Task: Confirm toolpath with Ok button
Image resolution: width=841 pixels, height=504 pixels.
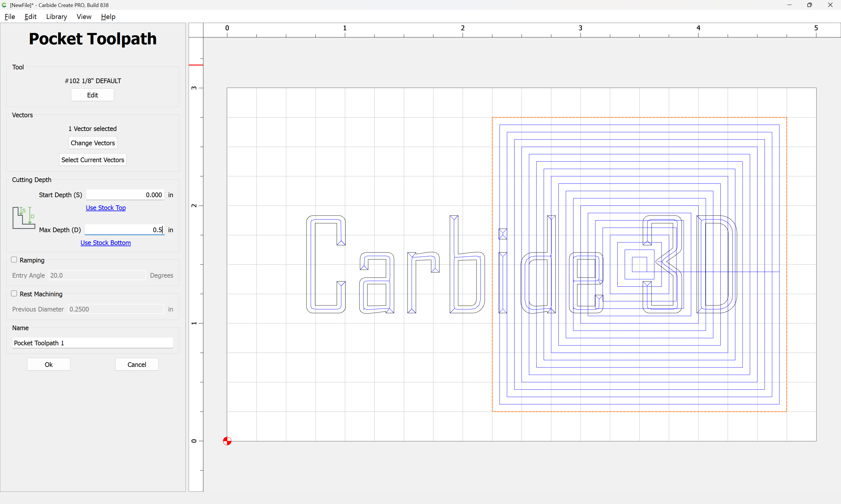Action: point(48,364)
